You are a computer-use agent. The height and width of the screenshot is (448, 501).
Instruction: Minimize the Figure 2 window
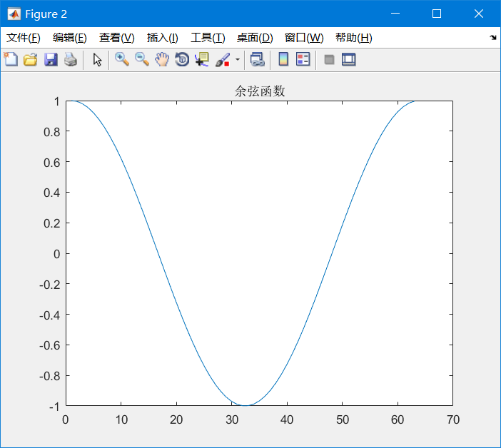(x=395, y=14)
